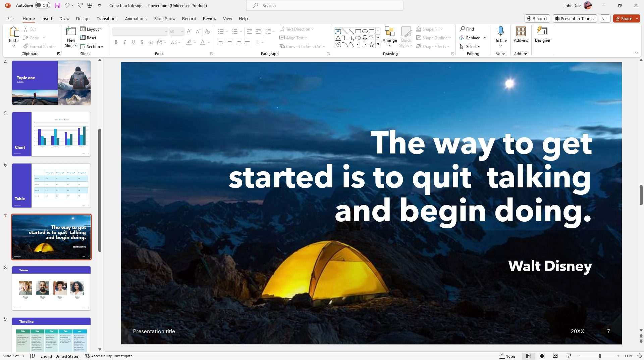Switch to Design tab
The width and height of the screenshot is (644, 360).
(83, 18)
